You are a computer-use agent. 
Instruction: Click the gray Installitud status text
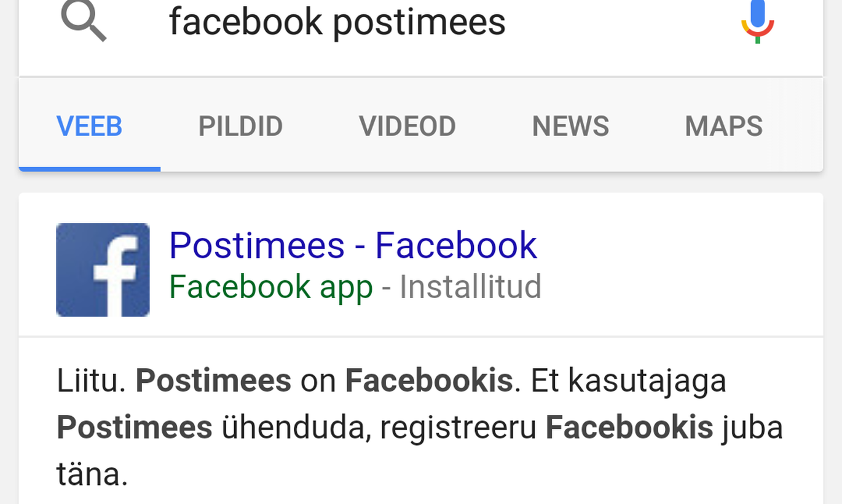pyautogui.click(x=471, y=287)
